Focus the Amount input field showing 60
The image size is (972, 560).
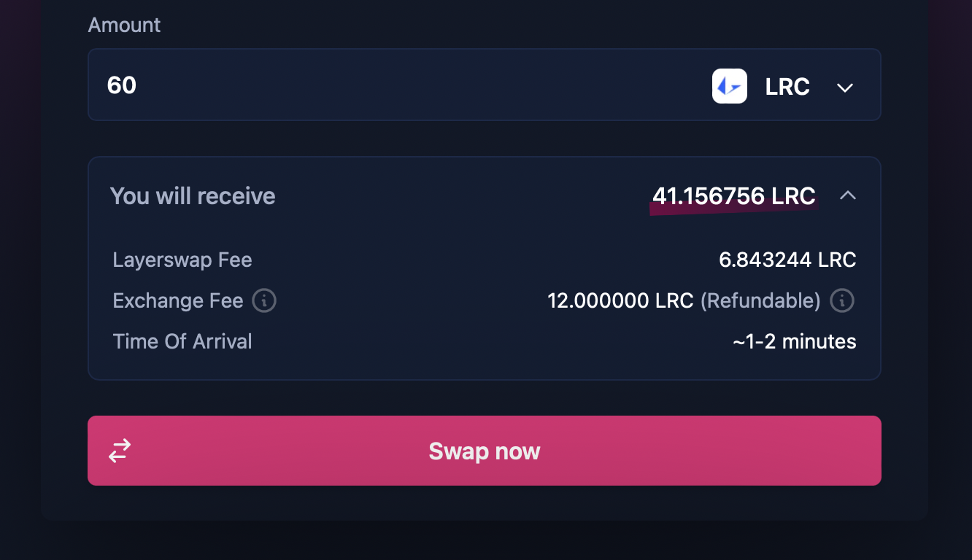coord(365,85)
